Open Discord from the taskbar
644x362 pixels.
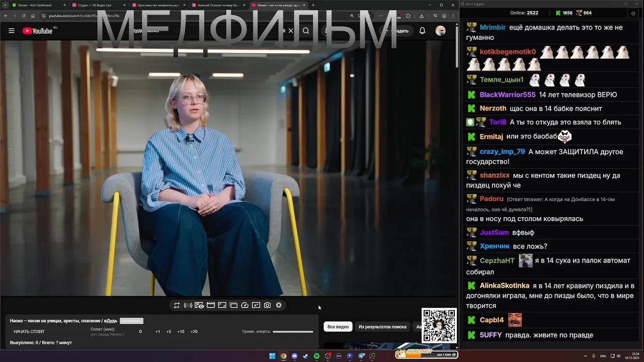[x=294, y=356]
